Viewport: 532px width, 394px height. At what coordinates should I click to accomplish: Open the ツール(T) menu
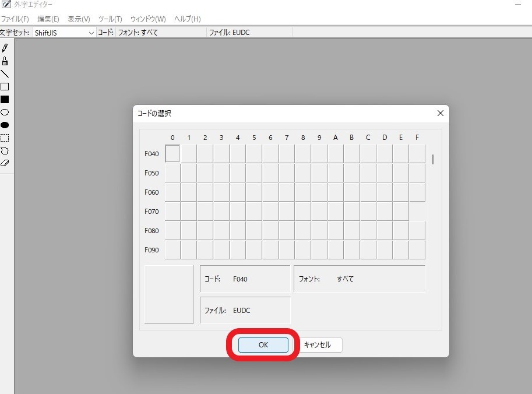coord(110,19)
